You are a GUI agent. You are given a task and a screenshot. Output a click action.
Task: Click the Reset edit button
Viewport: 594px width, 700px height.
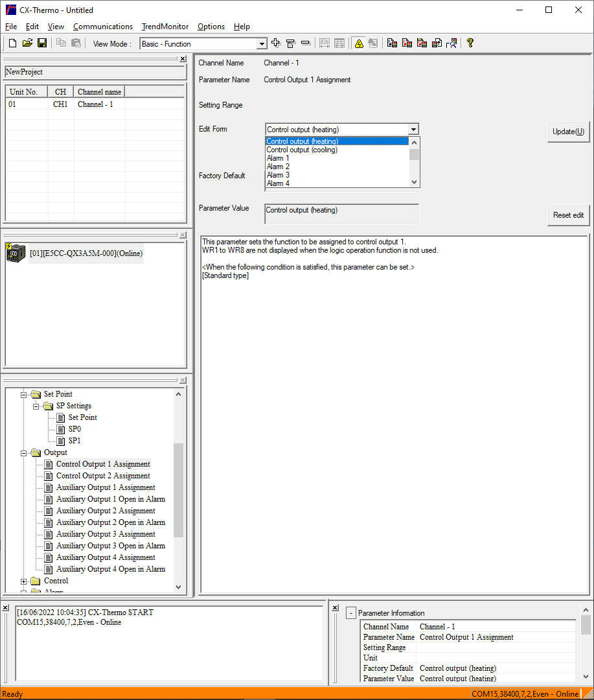568,215
